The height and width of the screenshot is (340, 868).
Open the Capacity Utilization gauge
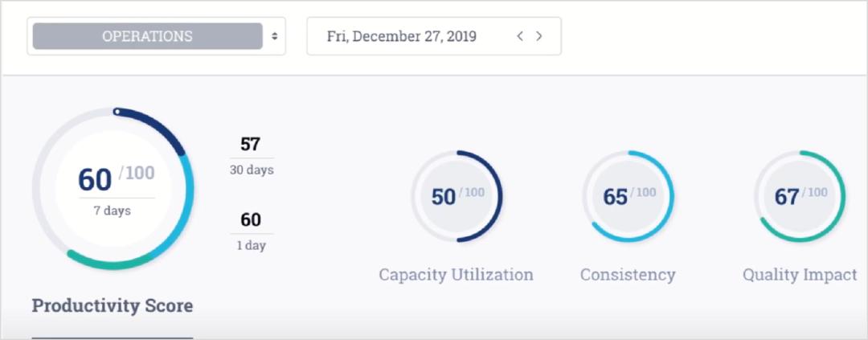[x=457, y=196]
